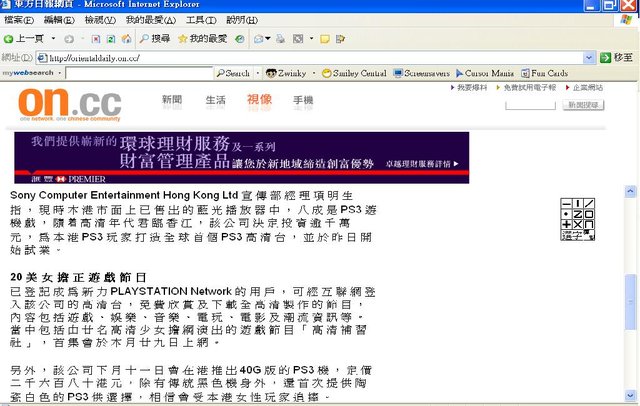
Task: Click the mywebsearch Search button
Action: (233, 73)
